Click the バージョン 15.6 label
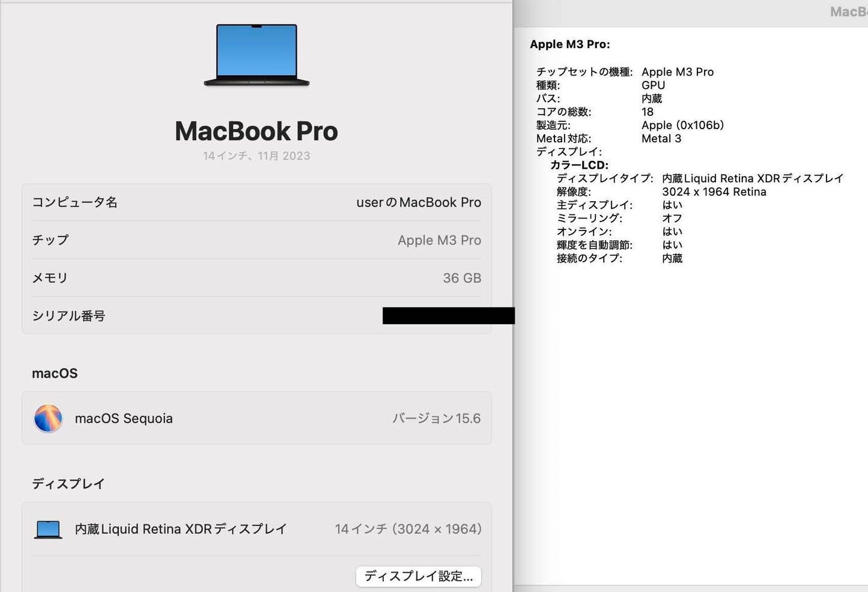This screenshot has height=592, width=868. tap(437, 418)
